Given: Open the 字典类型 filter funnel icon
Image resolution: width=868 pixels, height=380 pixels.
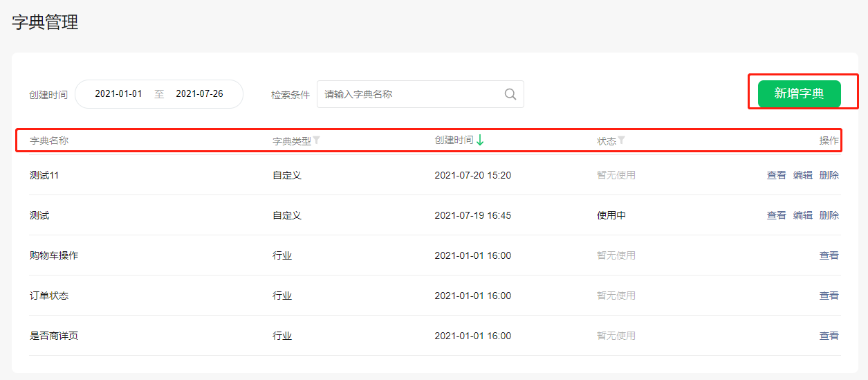Looking at the screenshot, I should click(316, 140).
